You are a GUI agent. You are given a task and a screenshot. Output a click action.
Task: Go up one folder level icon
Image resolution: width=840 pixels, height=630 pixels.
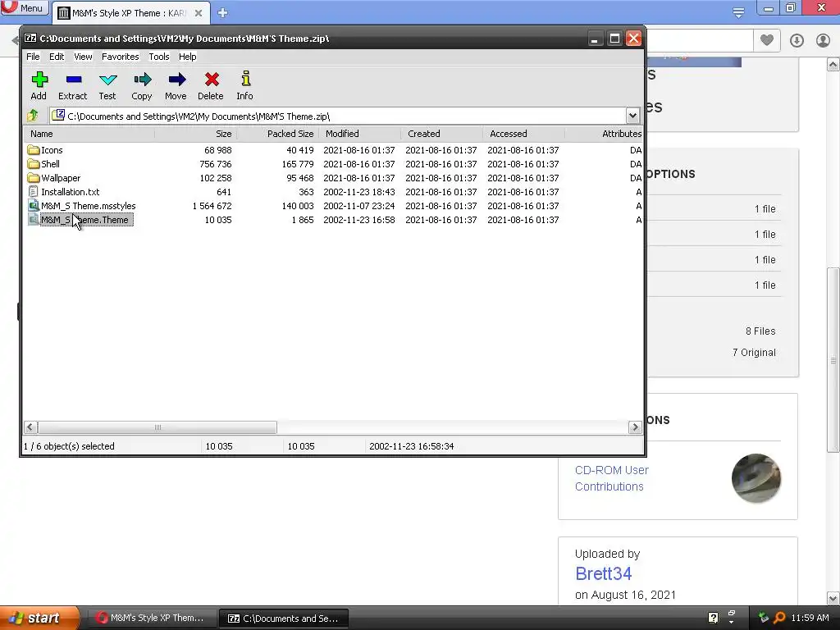[33, 115]
